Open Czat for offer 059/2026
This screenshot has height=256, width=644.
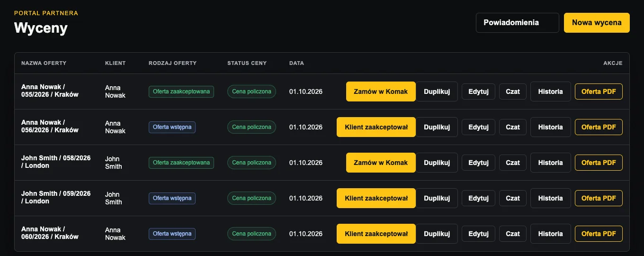[513, 198]
